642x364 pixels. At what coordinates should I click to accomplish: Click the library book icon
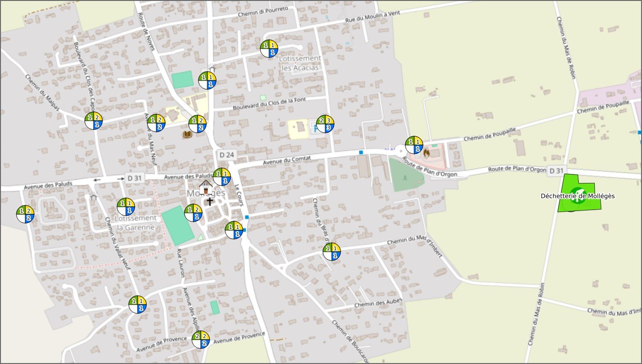pos(187,135)
